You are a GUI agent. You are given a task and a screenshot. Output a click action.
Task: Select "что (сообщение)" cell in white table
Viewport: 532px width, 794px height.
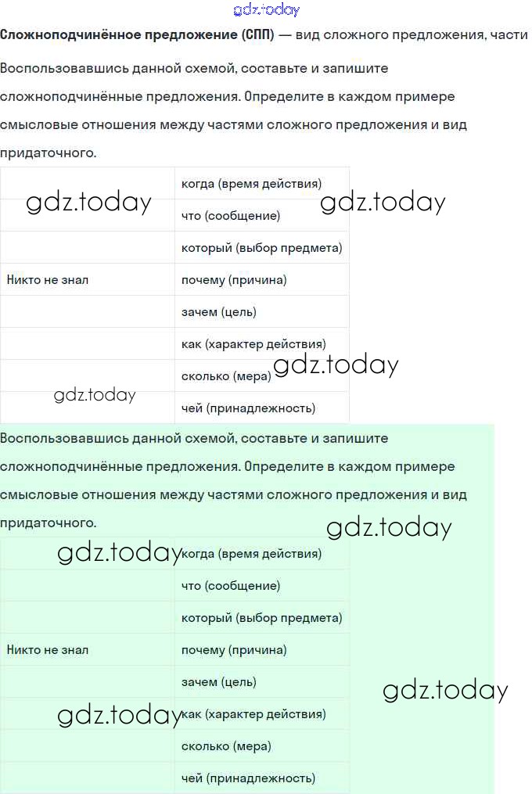pyautogui.click(x=230, y=216)
